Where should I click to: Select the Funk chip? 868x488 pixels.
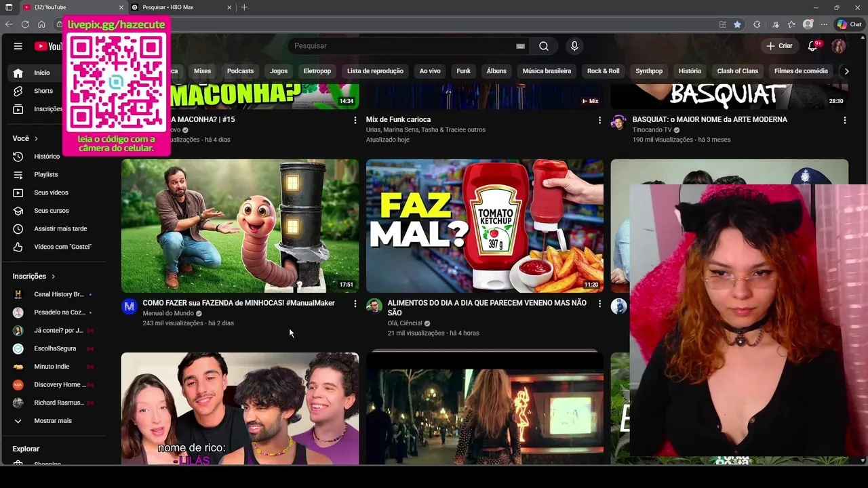[x=464, y=71]
